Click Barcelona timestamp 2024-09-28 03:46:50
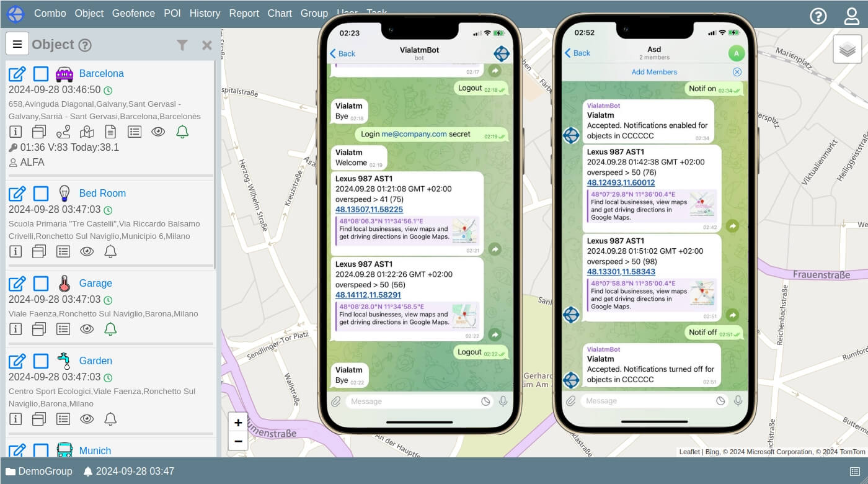 (x=55, y=90)
